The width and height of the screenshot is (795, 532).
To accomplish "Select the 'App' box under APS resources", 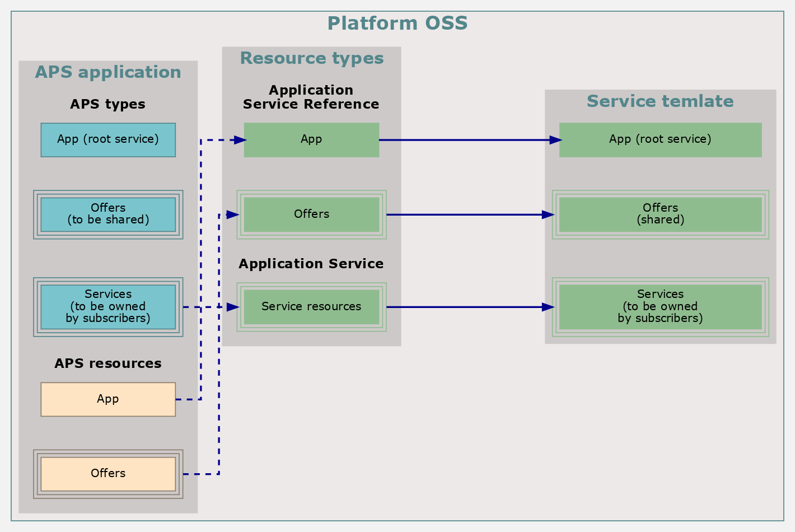I will (x=108, y=399).
